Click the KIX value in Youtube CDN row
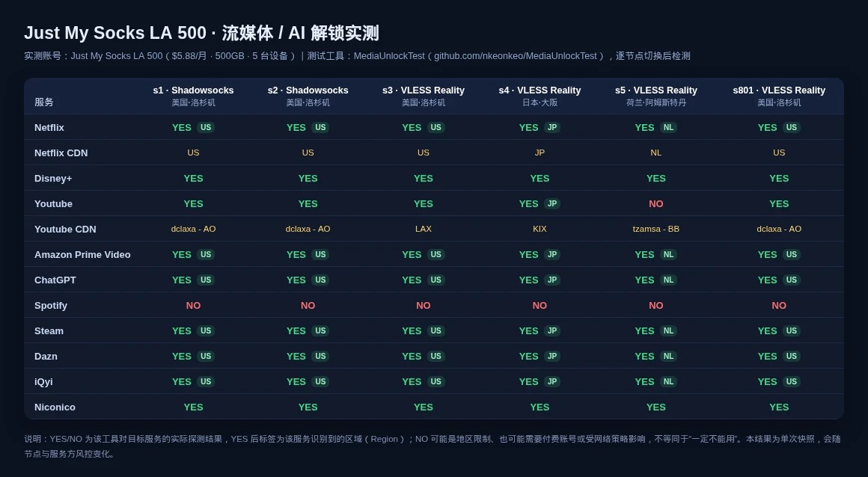 [x=540, y=229]
